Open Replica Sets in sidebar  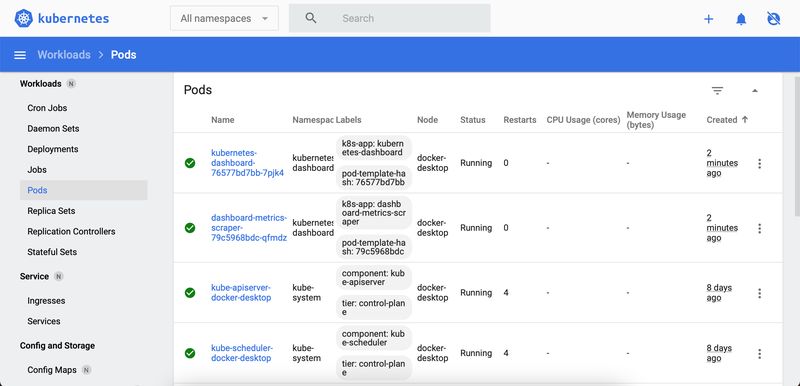pyautogui.click(x=51, y=211)
